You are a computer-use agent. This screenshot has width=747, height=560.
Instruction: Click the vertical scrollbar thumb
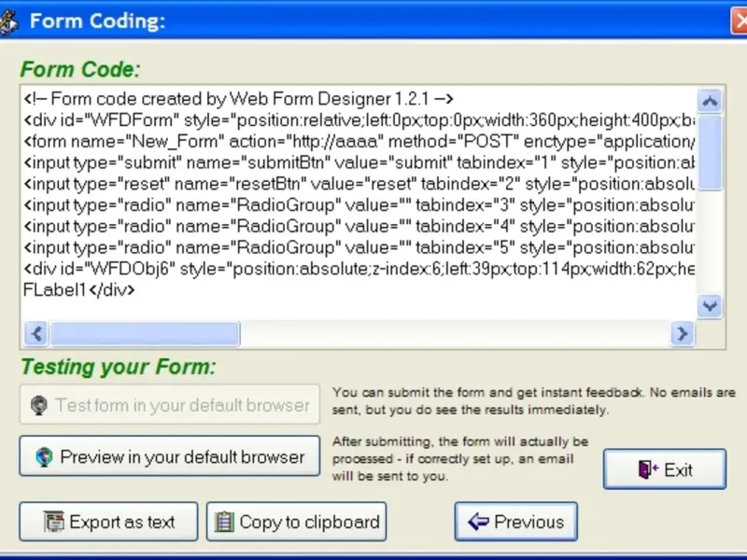(x=710, y=152)
